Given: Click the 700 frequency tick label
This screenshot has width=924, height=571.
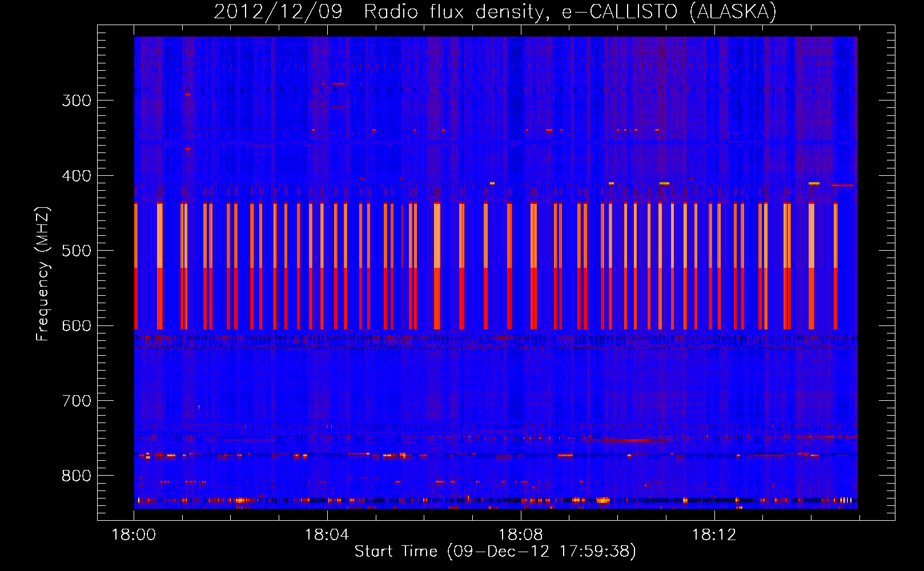Looking at the screenshot, I should (77, 401).
